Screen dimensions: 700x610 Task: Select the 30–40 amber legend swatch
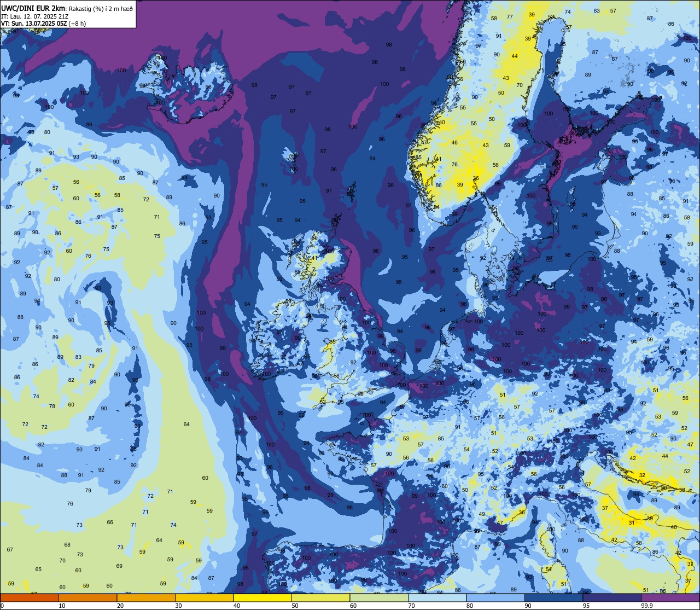pos(204,597)
